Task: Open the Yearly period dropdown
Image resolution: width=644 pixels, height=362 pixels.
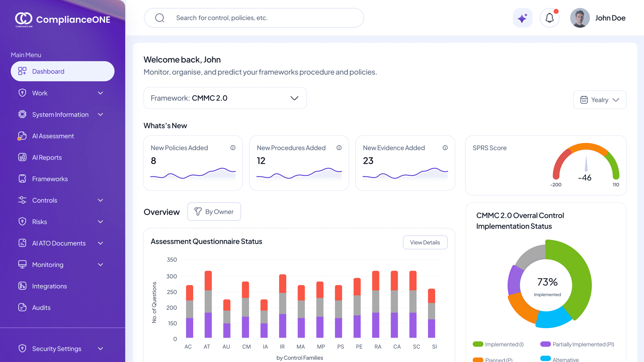Action: (x=600, y=100)
